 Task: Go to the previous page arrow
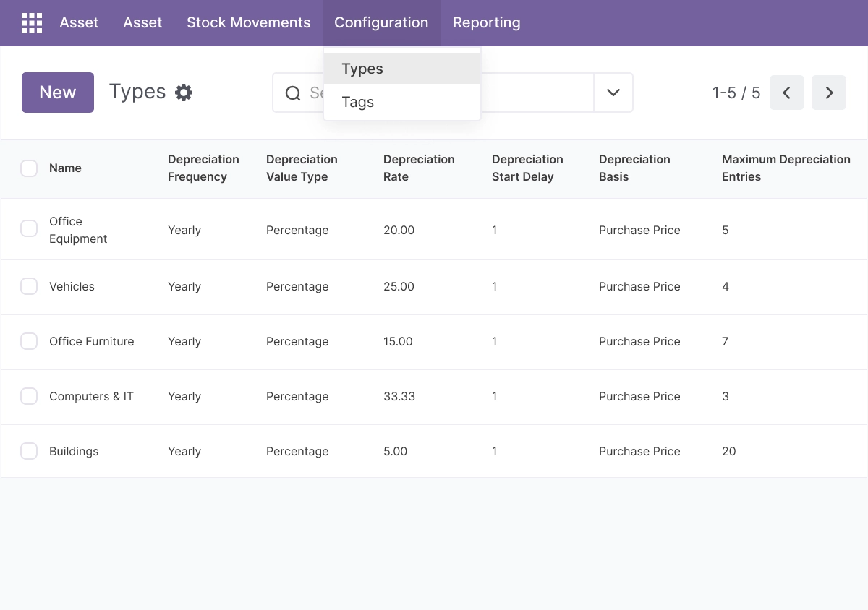tap(787, 93)
